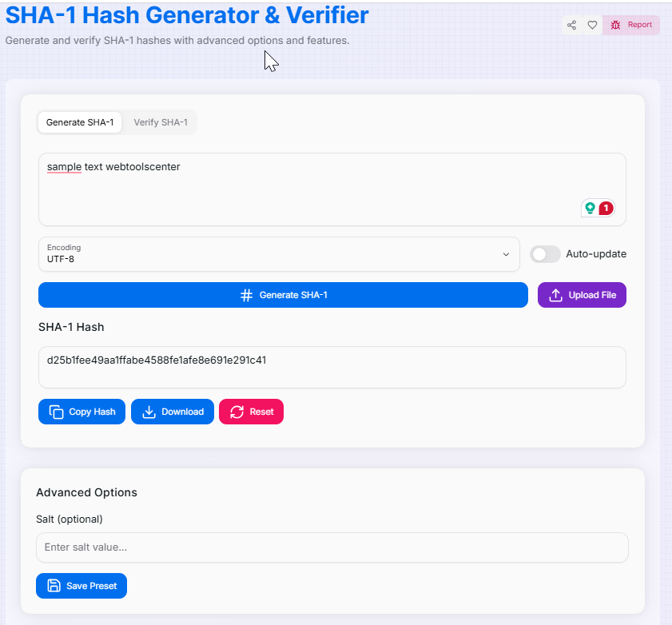This screenshot has height=625, width=672.
Task: Switch to the Verify SHA-1 tab
Action: click(x=160, y=122)
